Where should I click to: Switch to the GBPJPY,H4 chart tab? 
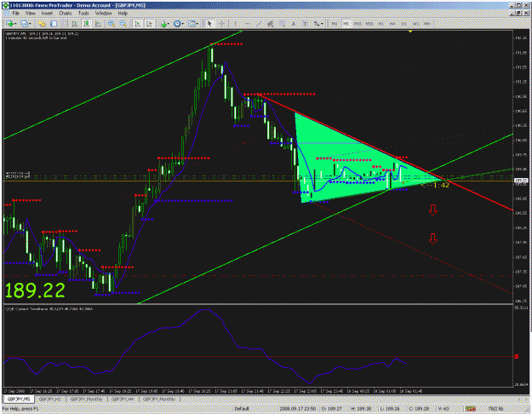123,399
